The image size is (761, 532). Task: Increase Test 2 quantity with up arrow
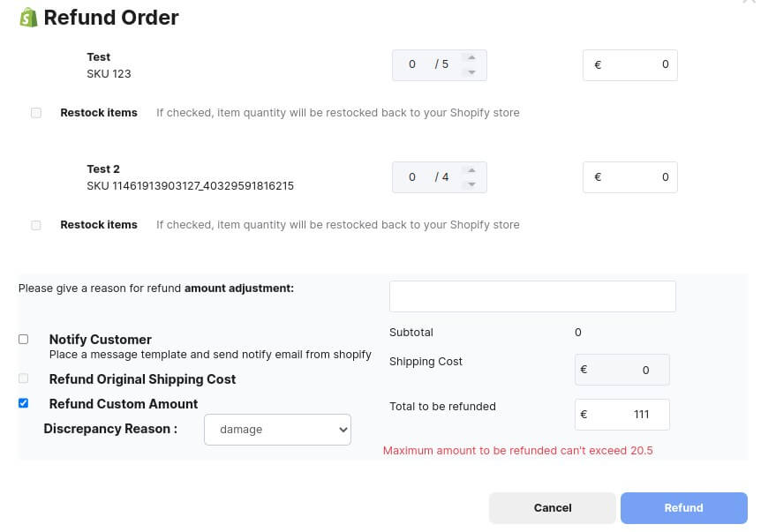(471, 170)
